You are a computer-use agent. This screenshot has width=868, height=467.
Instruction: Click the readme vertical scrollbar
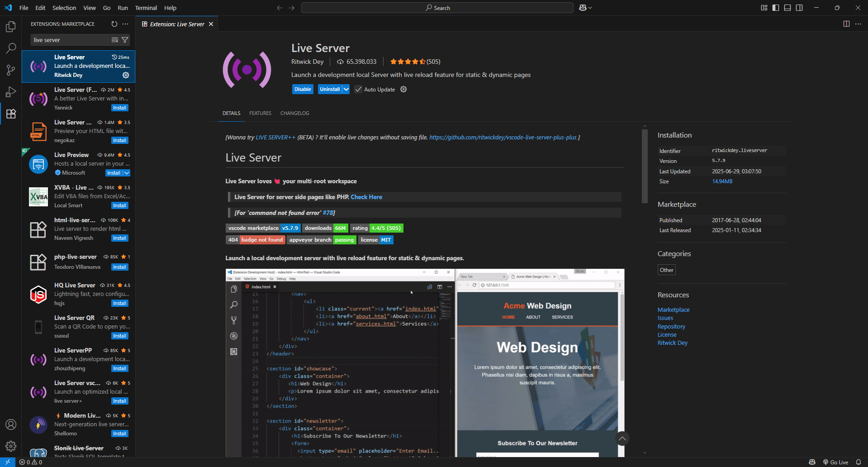(645, 166)
